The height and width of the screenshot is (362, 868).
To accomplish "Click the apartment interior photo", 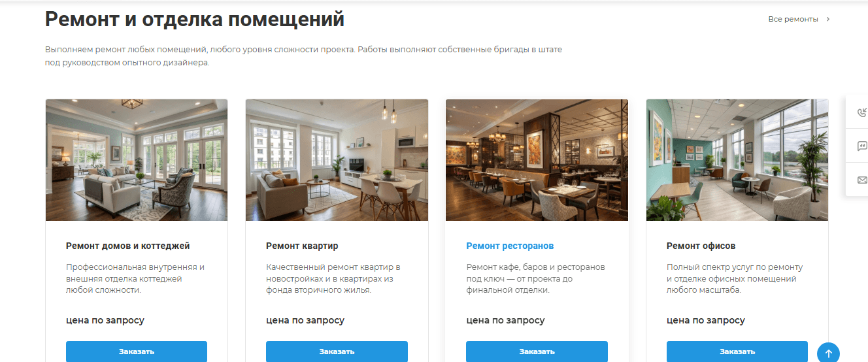I will pyautogui.click(x=337, y=160).
